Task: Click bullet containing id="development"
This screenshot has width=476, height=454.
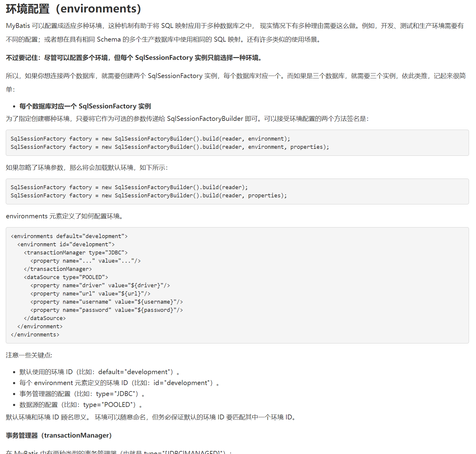Action: tap(119, 383)
